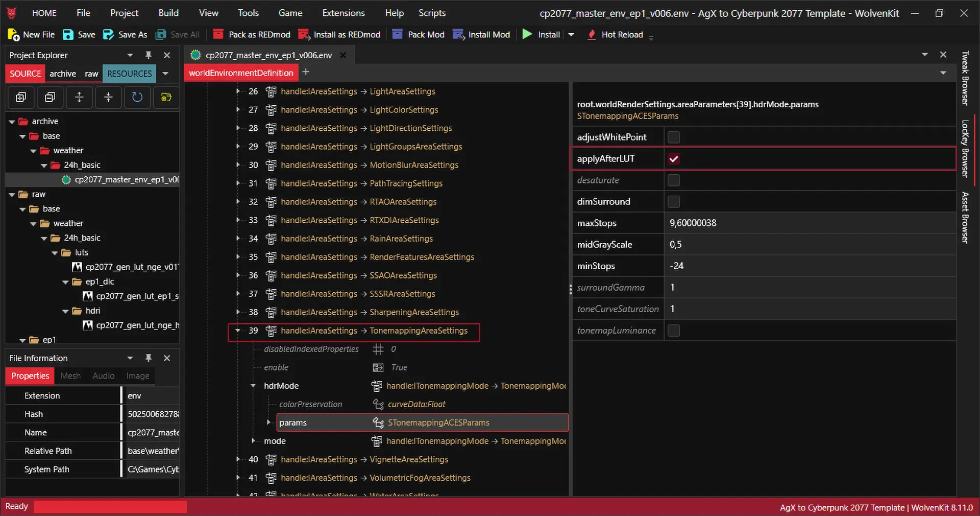Viewport: 980px width, 516px height.
Task: Open the Project Explorer options dropdown
Action: pos(130,55)
